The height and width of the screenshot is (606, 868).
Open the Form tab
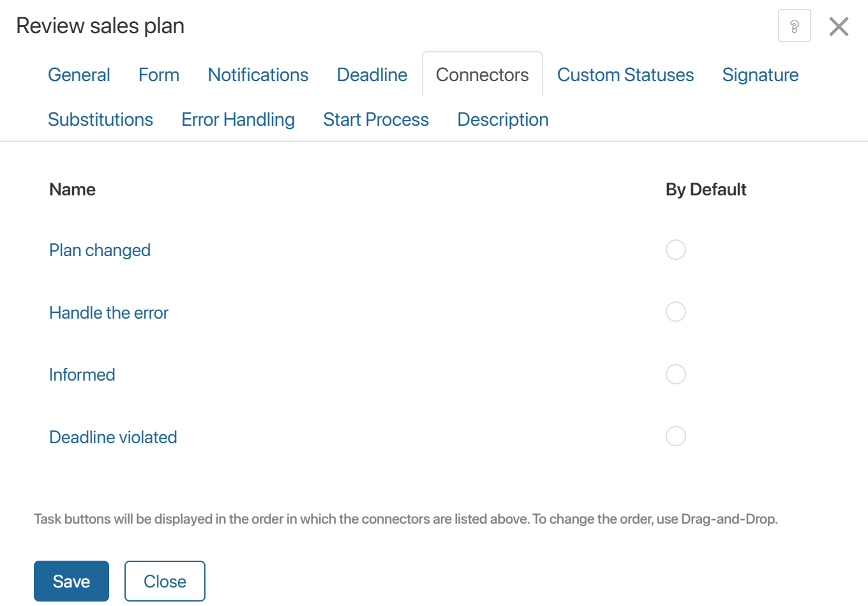(159, 75)
